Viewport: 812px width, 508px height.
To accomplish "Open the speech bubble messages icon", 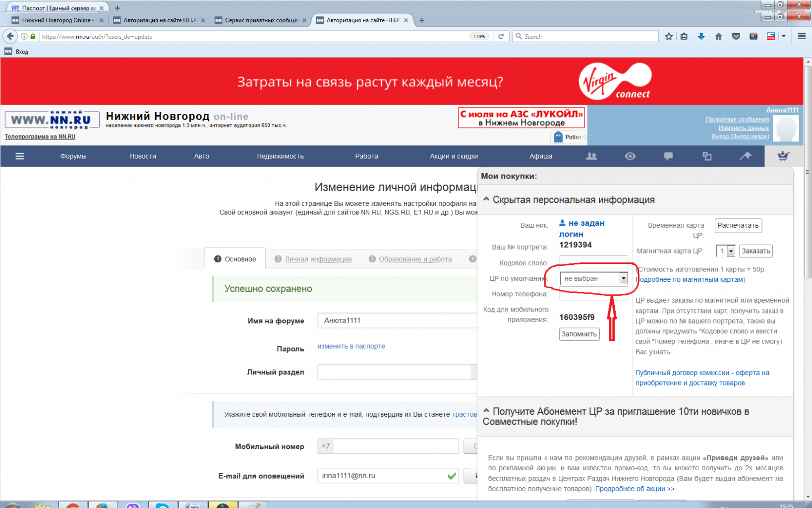I will pyautogui.click(x=668, y=156).
